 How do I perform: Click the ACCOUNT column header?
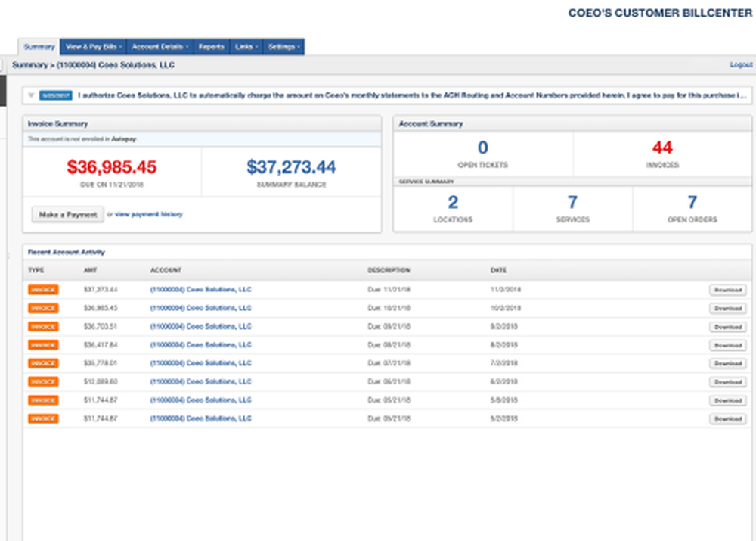click(x=166, y=270)
